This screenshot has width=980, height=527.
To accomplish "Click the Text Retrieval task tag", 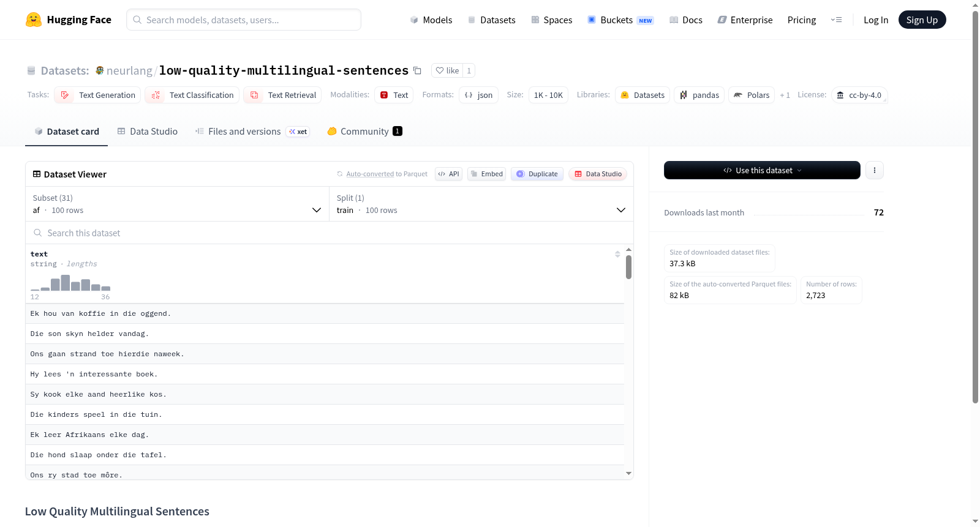I will pos(282,95).
